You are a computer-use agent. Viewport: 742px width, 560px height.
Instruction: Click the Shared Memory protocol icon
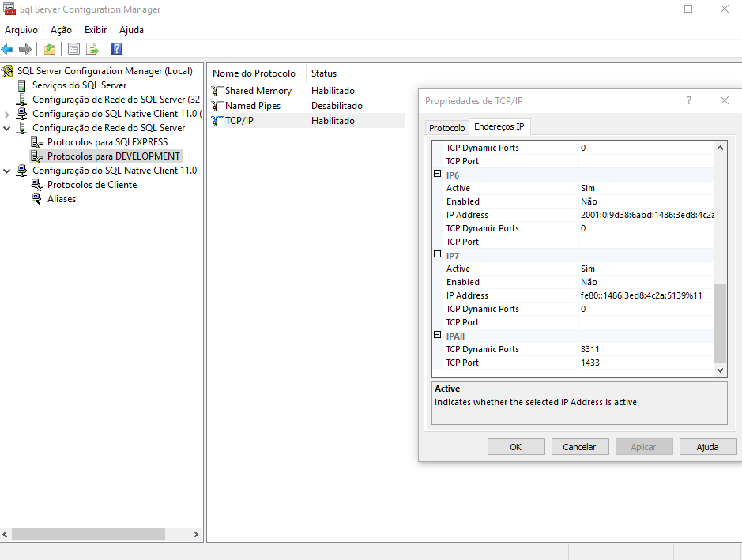point(217,90)
